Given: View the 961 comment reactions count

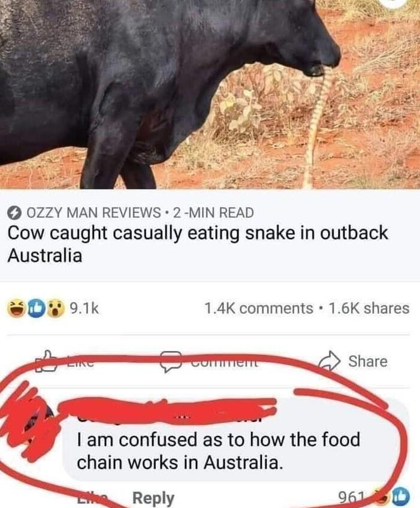Looking at the screenshot, I should tap(349, 497).
